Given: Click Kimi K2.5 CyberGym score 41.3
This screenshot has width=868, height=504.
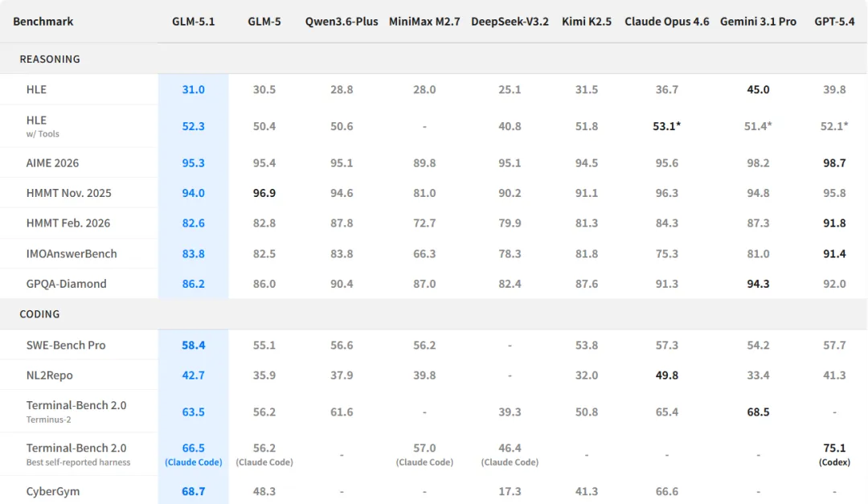Looking at the screenshot, I should click(x=587, y=491).
